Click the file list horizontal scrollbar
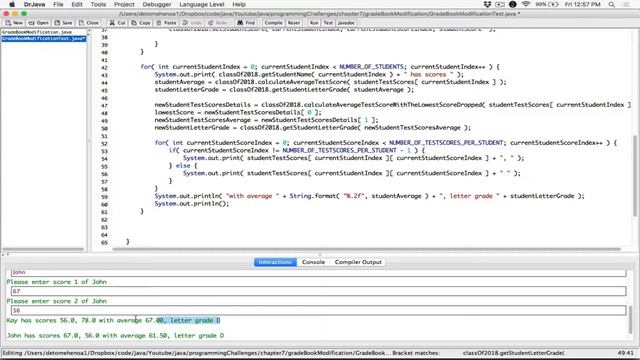 (x=43, y=249)
